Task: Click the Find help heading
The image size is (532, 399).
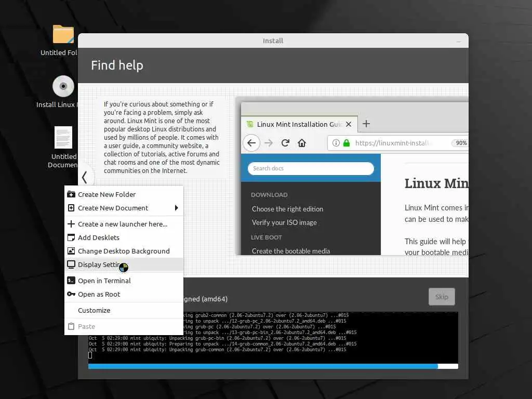Action: click(117, 65)
